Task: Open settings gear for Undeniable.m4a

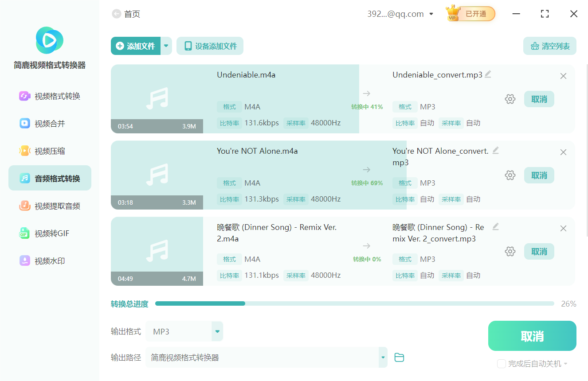Action: coord(510,99)
